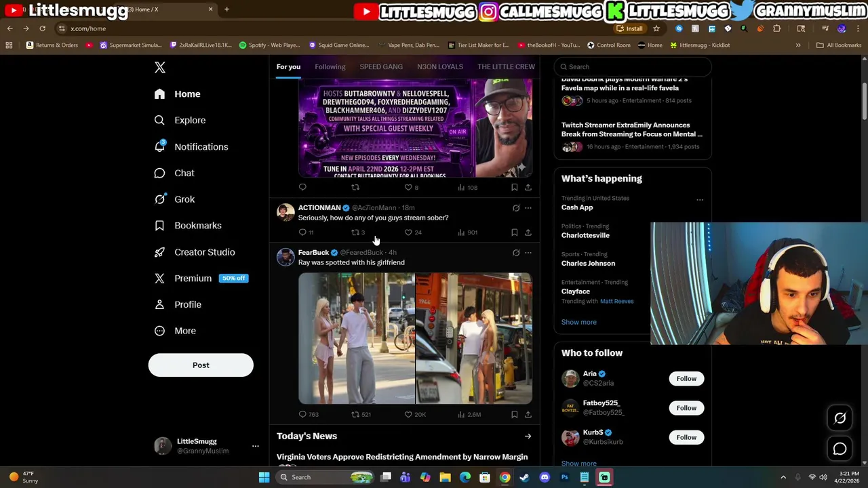Open Notifications in the sidebar

[x=192, y=146]
